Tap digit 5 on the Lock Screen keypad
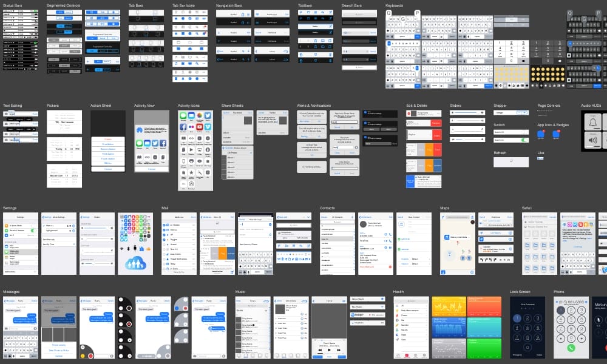 click(x=527, y=328)
